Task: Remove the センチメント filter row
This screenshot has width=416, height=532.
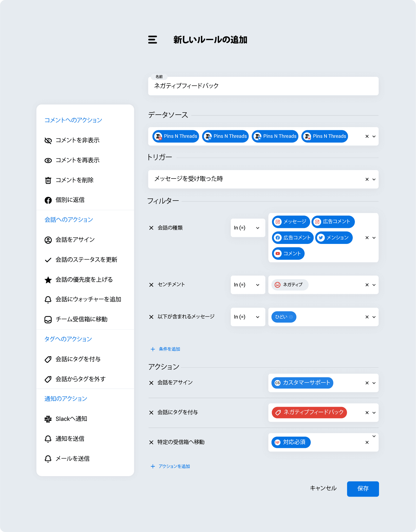Action: tap(151, 285)
